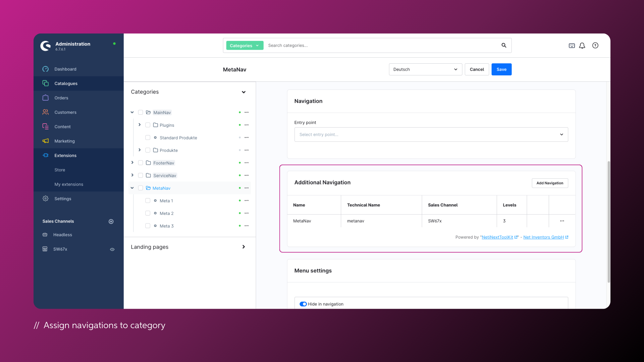644x362 pixels.
Task: Tick the MainNav checkbox
Action: click(x=141, y=112)
